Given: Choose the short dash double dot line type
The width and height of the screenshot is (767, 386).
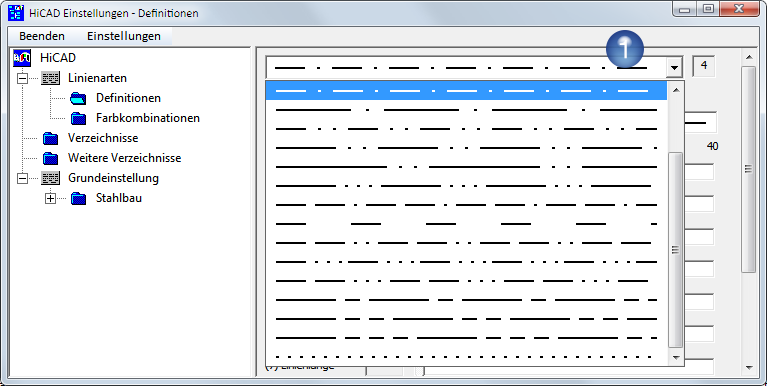Looking at the screenshot, I should tap(466, 129).
